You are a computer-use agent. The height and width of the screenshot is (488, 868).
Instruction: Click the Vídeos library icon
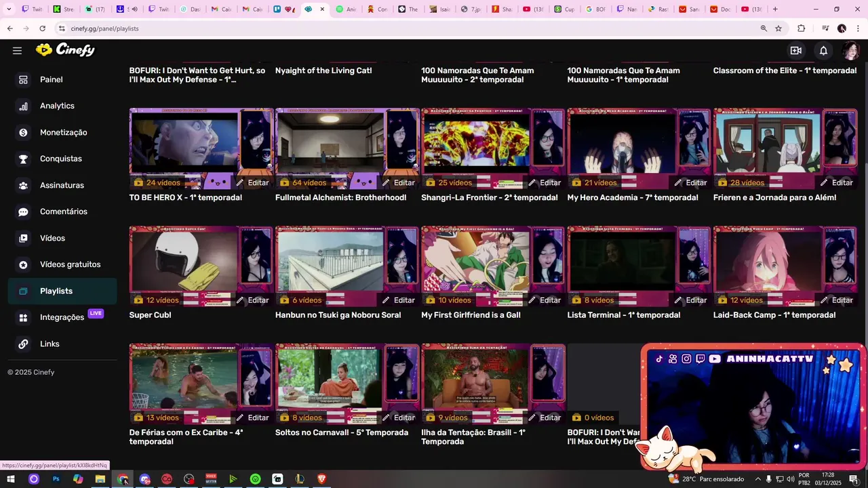point(23,238)
